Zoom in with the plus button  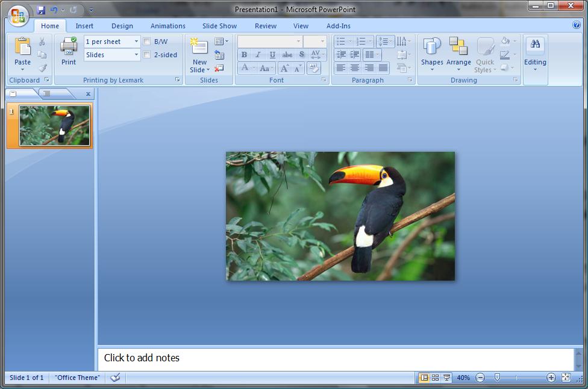click(x=551, y=378)
